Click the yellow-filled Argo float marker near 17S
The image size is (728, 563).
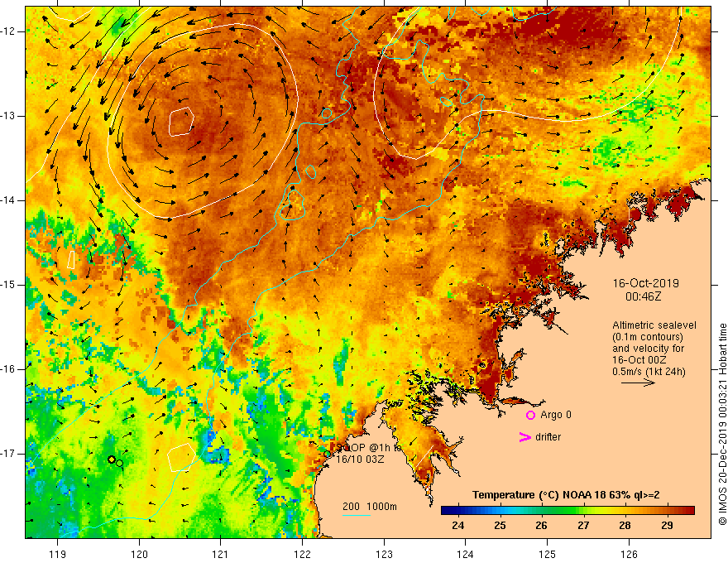(x=112, y=460)
